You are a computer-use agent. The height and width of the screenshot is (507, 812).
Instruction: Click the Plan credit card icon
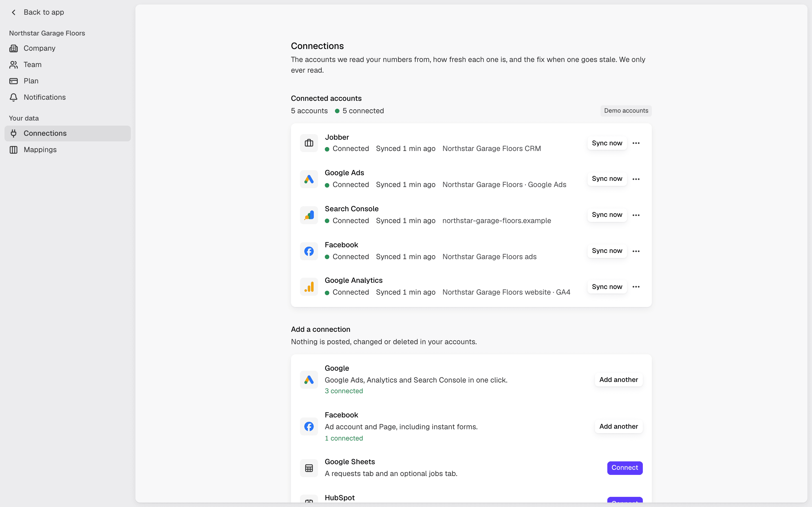coord(14,81)
